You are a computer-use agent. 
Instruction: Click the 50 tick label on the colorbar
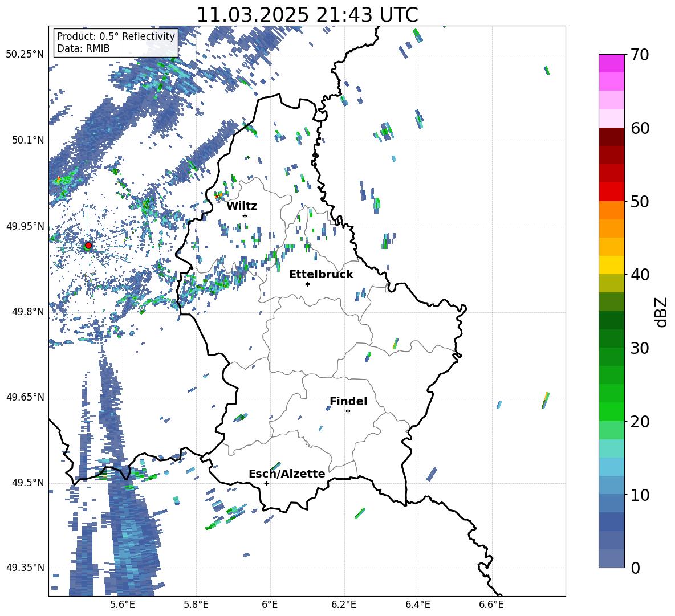(x=640, y=201)
